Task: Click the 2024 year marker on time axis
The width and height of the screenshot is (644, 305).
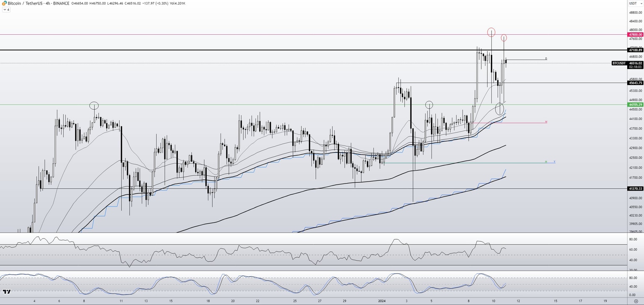Action: [382, 301]
